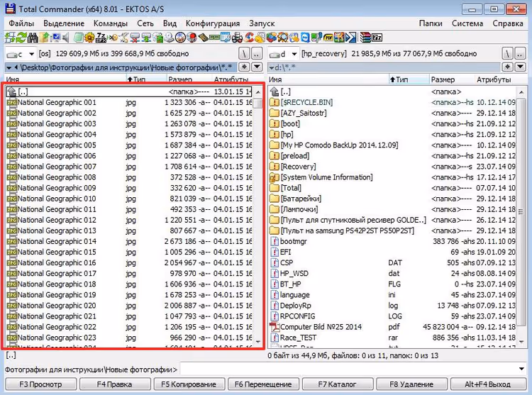Open the green notepad toolbar icon

pos(78,38)
